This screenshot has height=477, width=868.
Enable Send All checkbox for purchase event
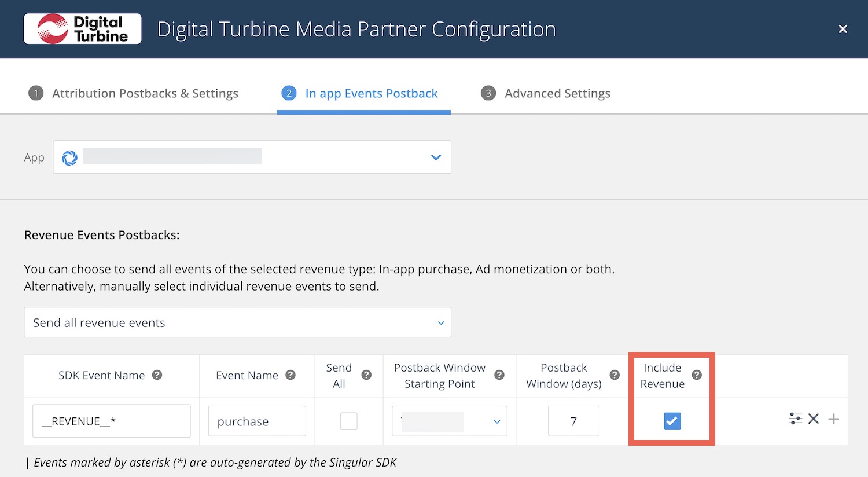(x=348, y=421)
